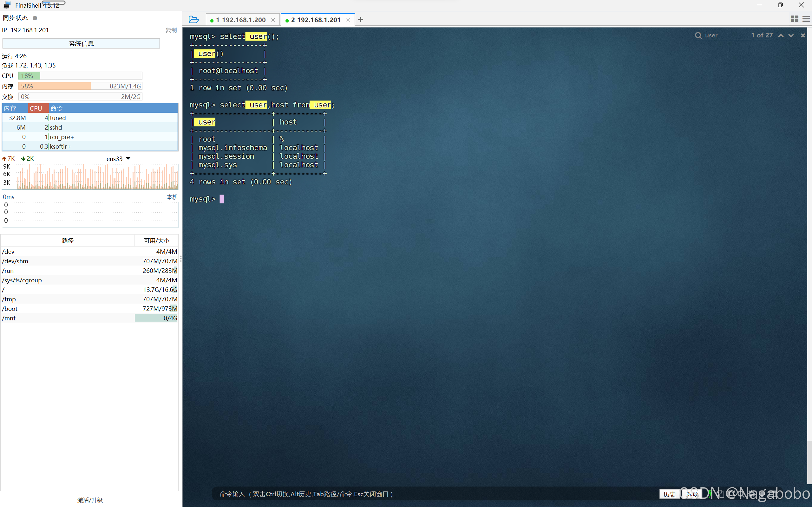
Task: Close the 192.168.1.200 tab
Action: [273, 20]
